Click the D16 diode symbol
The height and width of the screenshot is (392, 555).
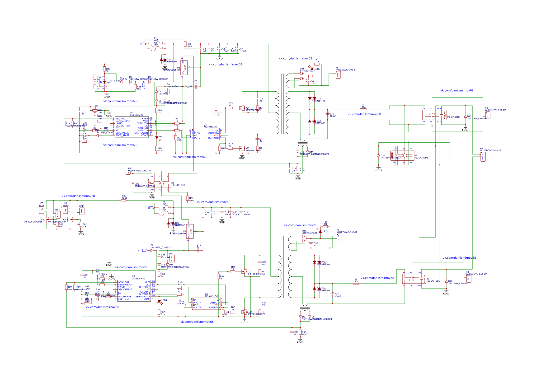(465, 117)
